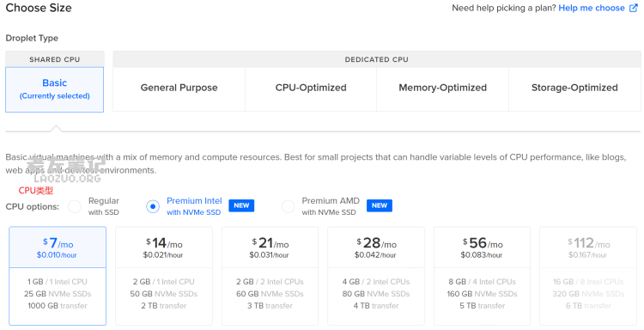Click the 16 GB / 8 Intel CPUs spec
Screen dimensions: 644x330
tap(588, 282)
